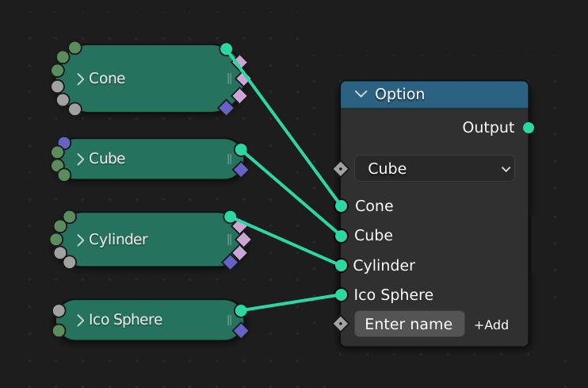Viewport: 588px width, 388px height.
Task: Click the Output socket on Option node
Action: tap(529, 128)
